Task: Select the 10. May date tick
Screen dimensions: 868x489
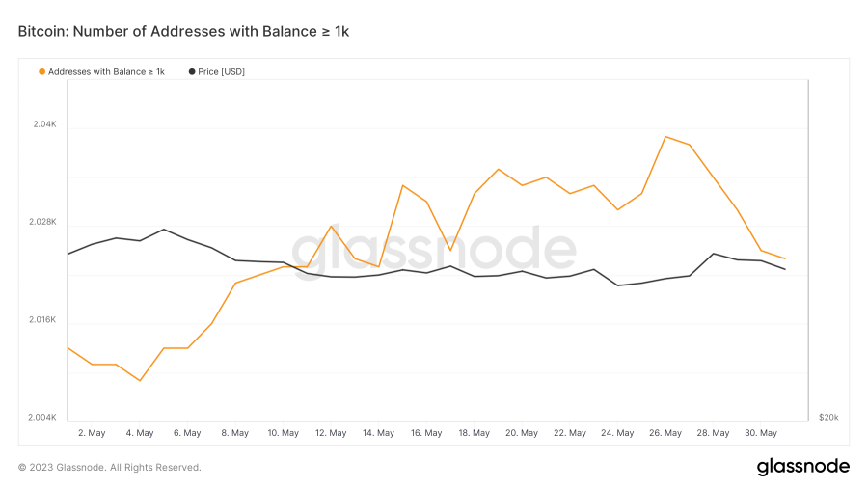Action: pos(283,433)
